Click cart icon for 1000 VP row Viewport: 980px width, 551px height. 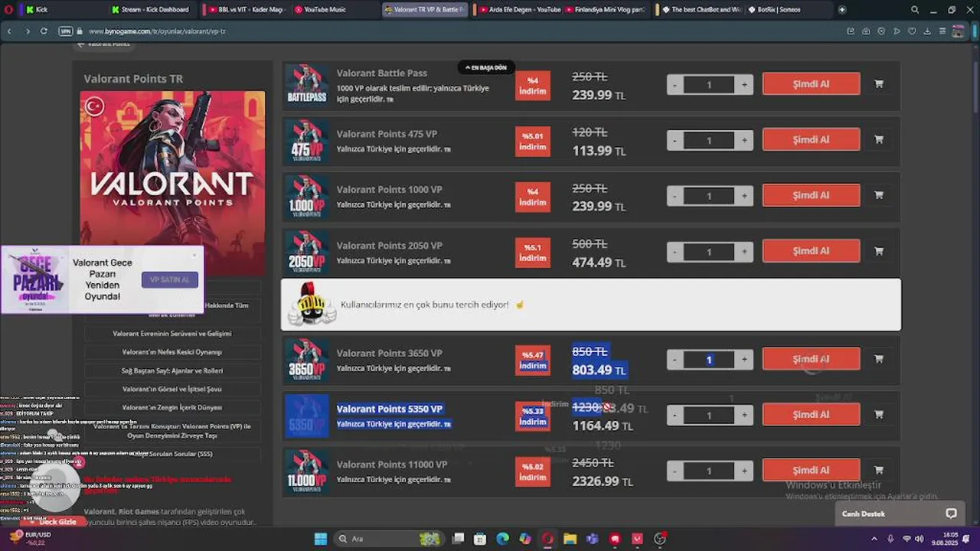point(879,195)
